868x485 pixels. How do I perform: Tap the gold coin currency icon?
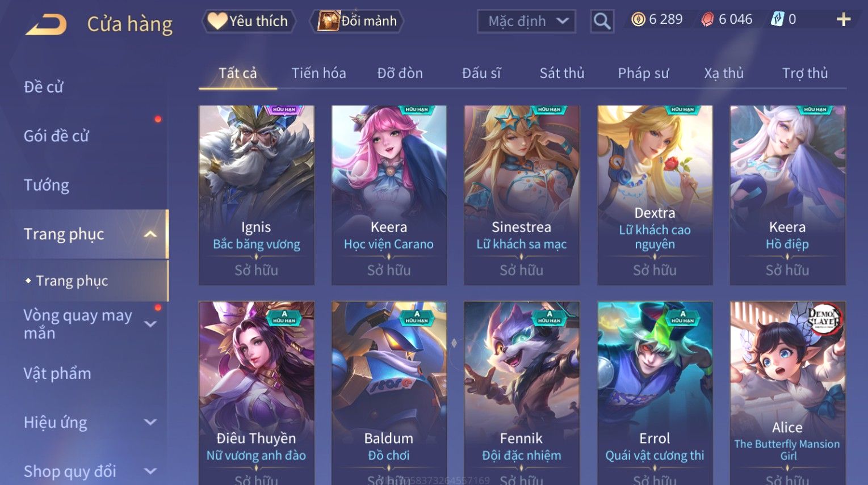pos(639,20)
